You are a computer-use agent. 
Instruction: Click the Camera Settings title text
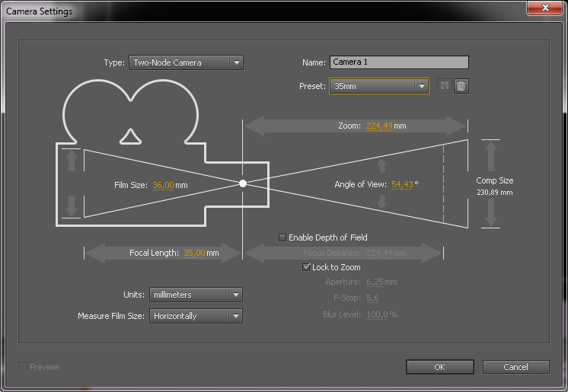[39, 11]
